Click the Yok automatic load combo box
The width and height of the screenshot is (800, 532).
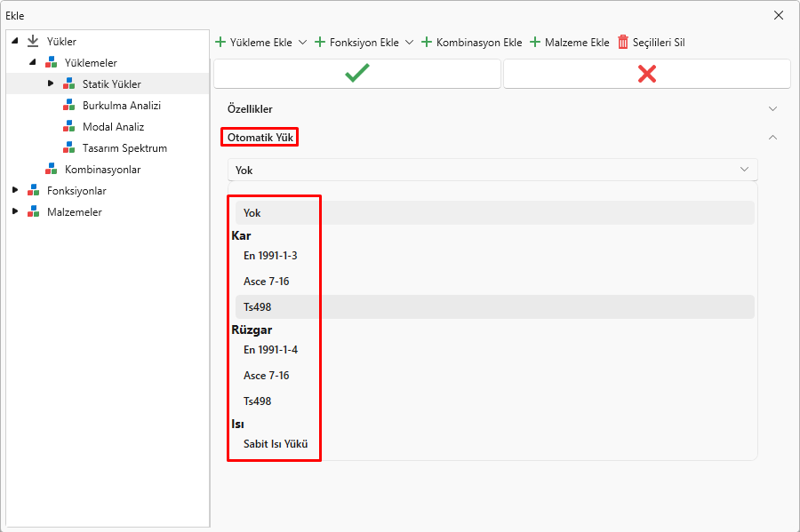pos(492,170)
